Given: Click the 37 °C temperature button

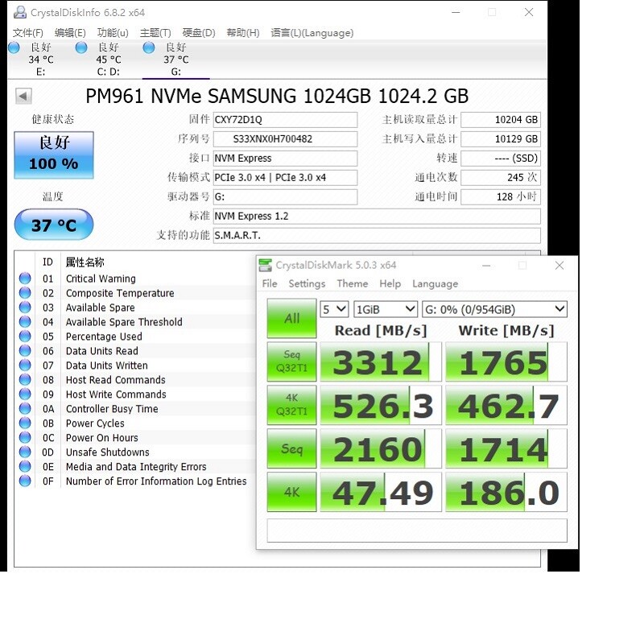Looking at the screenshot, I should (x=54, y=225).
